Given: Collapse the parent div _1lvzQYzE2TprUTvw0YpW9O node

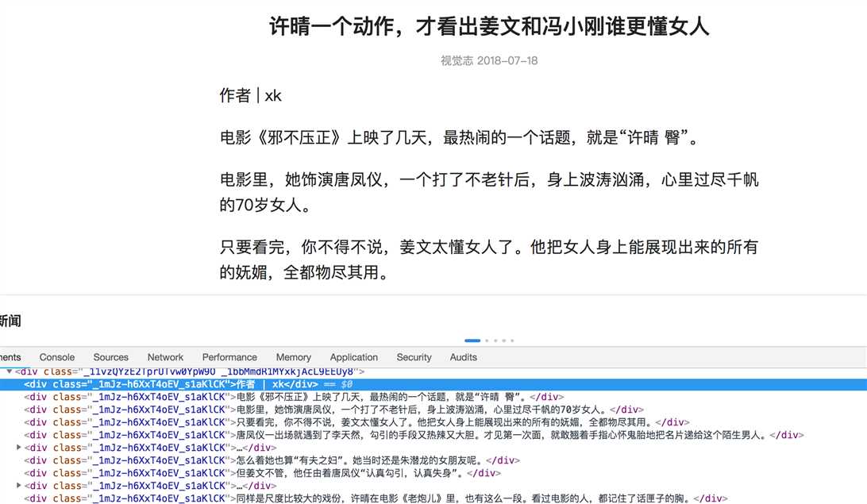Looking at the screenshot, I should 10,371.
